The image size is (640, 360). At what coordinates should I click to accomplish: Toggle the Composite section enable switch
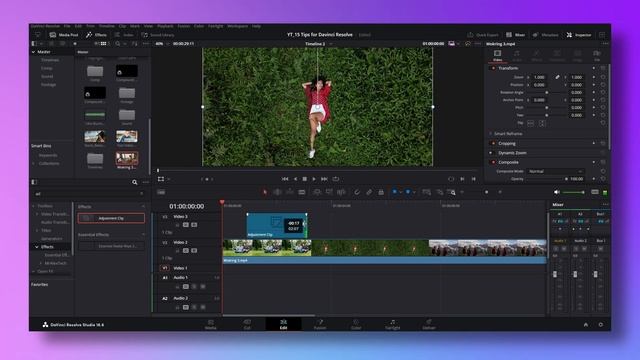coord(493,162)
